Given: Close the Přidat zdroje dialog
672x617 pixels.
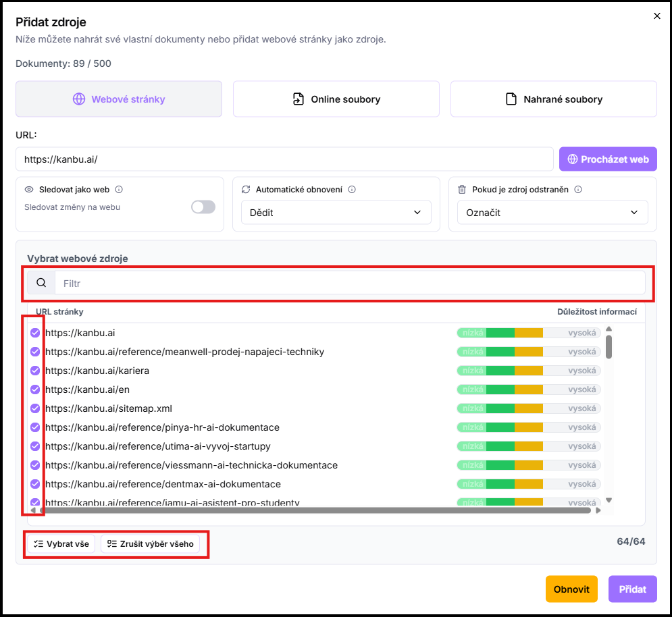Looking at the screenshot, I should tap(656, 16).
